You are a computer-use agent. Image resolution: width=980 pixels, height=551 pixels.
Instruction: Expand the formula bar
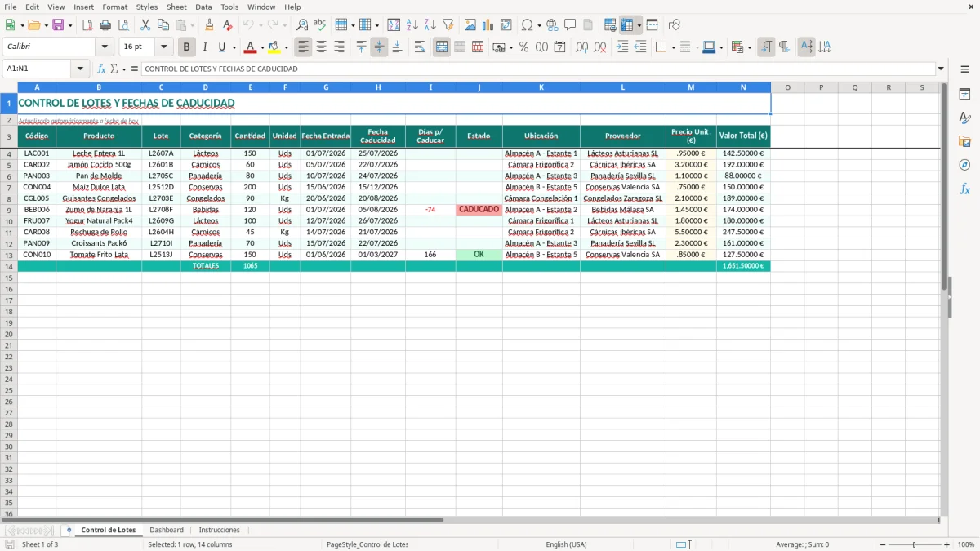click(941, 69)
